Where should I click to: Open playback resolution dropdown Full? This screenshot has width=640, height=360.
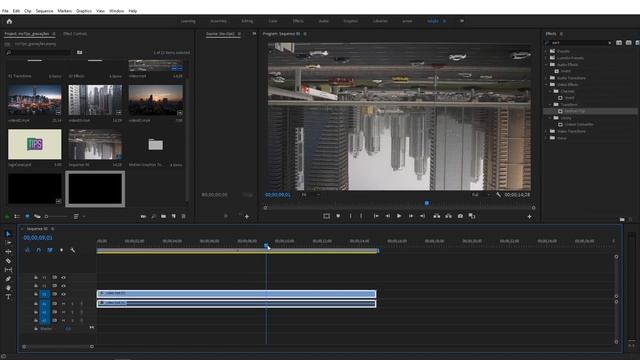point(481,195)
